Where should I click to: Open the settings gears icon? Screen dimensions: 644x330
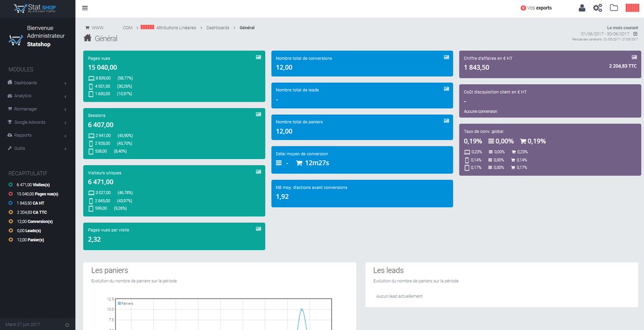(x=597, y=8)
